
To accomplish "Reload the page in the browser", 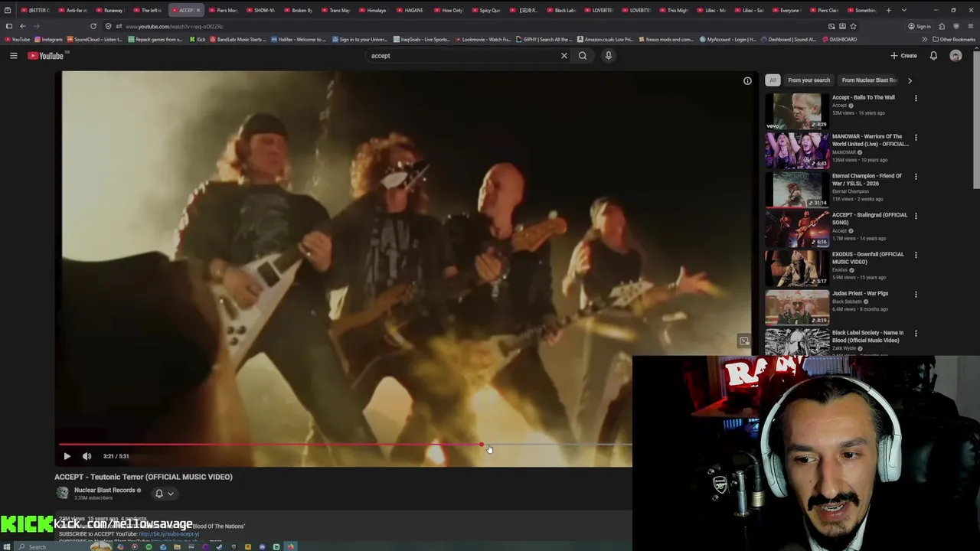I will tap(93, 26).
